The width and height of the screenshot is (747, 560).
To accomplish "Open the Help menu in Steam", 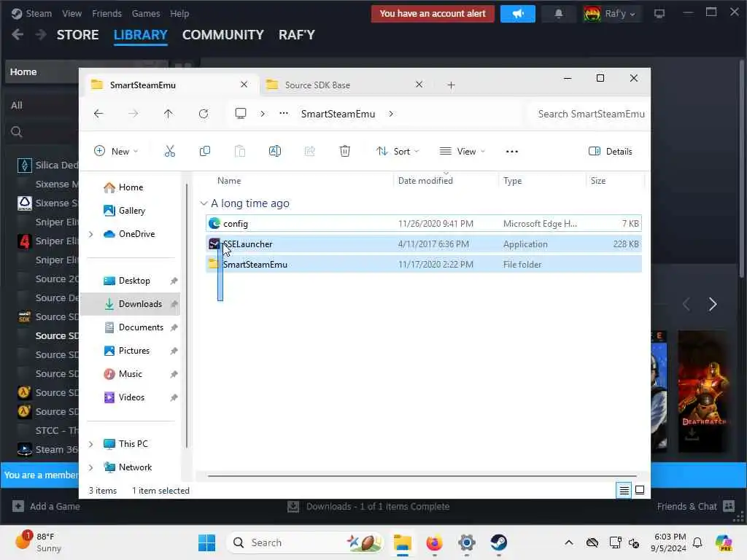I will (179, 14).
